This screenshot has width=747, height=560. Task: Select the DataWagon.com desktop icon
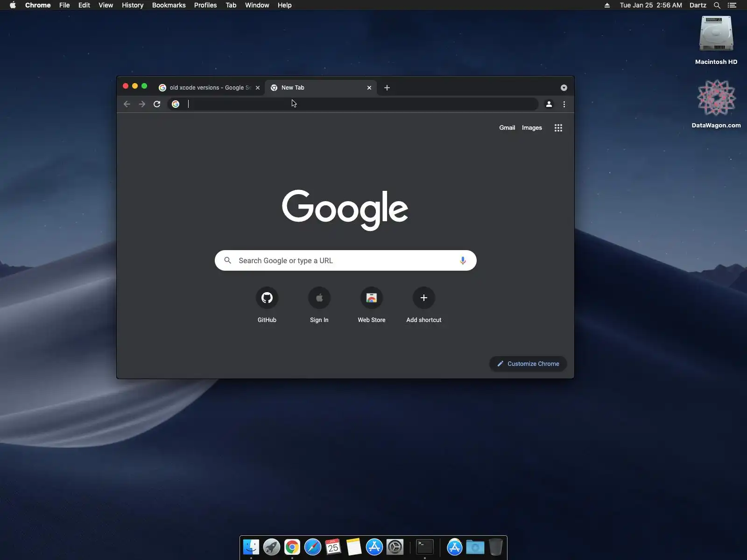(716, 104)
